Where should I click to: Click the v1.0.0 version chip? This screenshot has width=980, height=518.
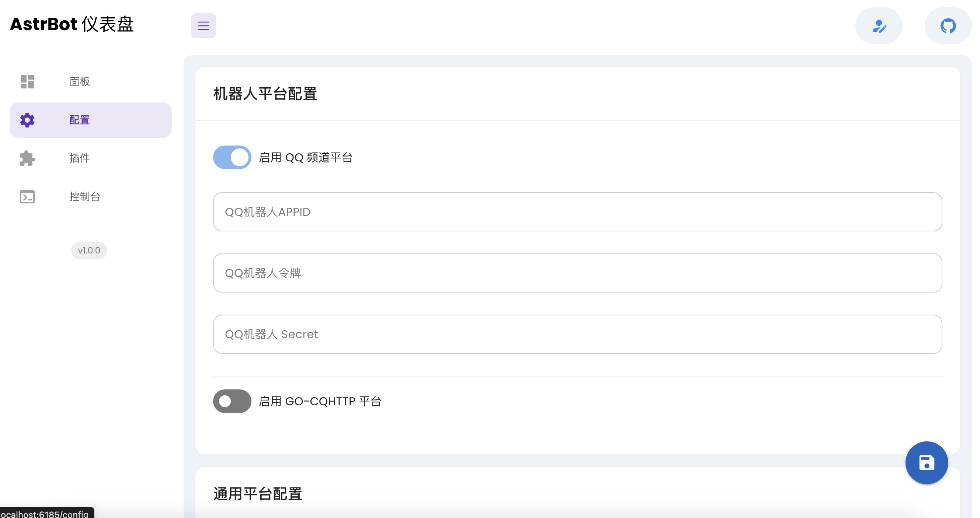89,251
